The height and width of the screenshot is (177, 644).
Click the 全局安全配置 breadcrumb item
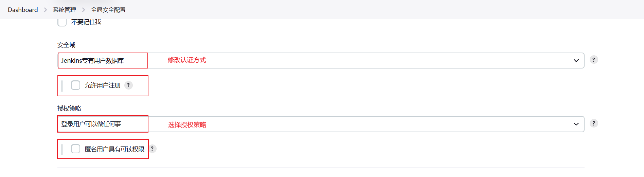point(108,10)
